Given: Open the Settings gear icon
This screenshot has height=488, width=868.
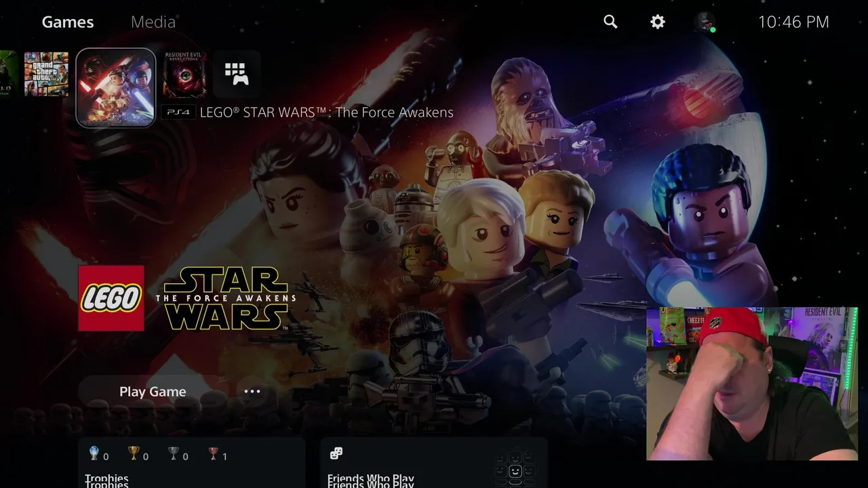Looking at the screenshot, I should (x=657, y=22).
